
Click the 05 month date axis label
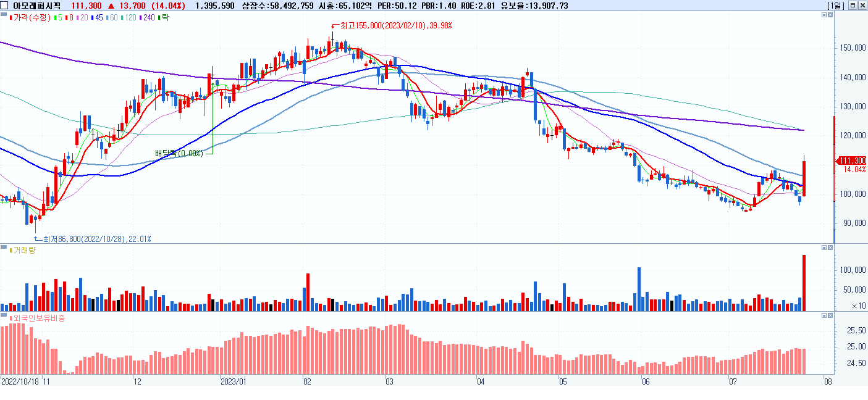click(563, 381)
